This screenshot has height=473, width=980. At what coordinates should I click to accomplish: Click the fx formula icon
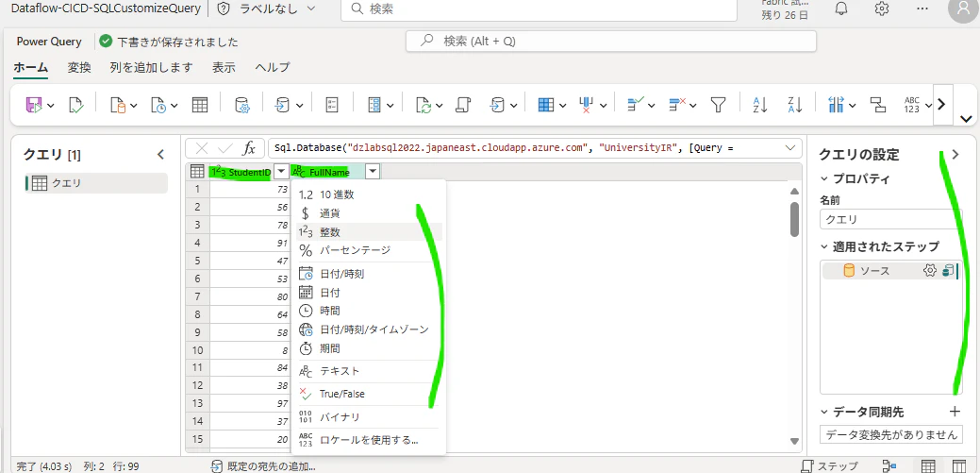coord(249,148)
